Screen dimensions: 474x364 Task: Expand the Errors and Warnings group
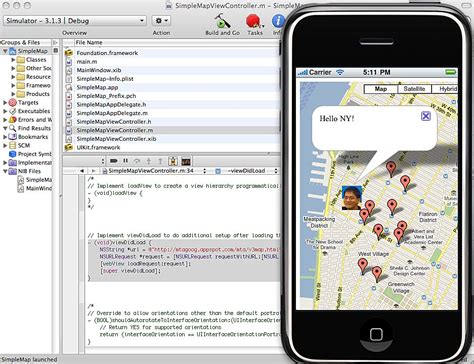[x=5, y=120]
